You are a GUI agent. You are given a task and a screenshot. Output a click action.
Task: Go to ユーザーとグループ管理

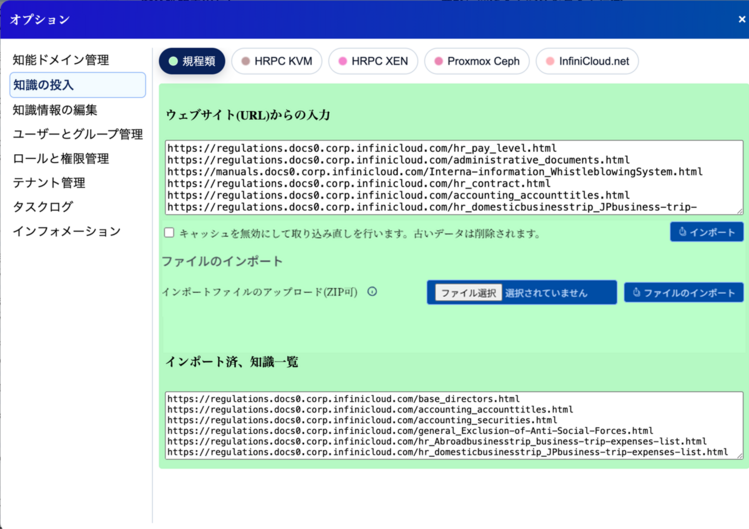[x=78, y=134]
